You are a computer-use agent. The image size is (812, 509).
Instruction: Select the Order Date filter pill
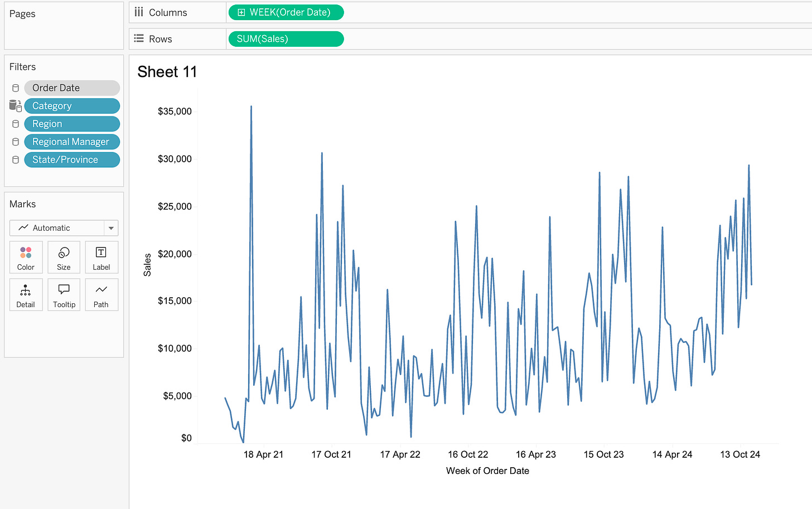72,88
